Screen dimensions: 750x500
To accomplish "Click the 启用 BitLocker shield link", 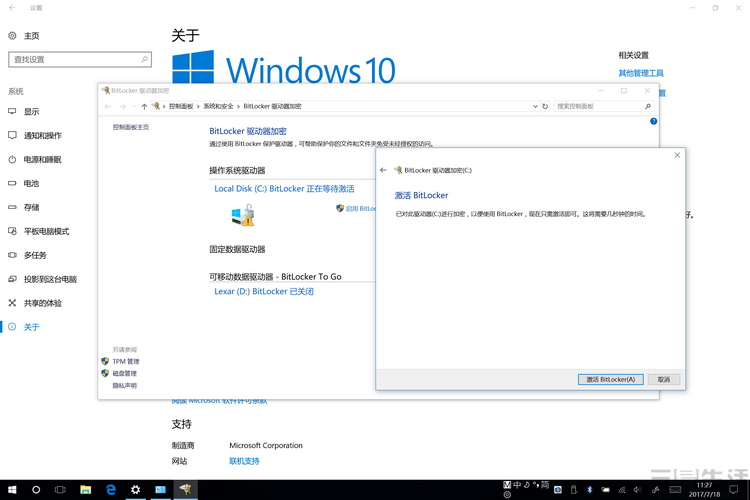I will pyautogui.click(x=356, y=209).
